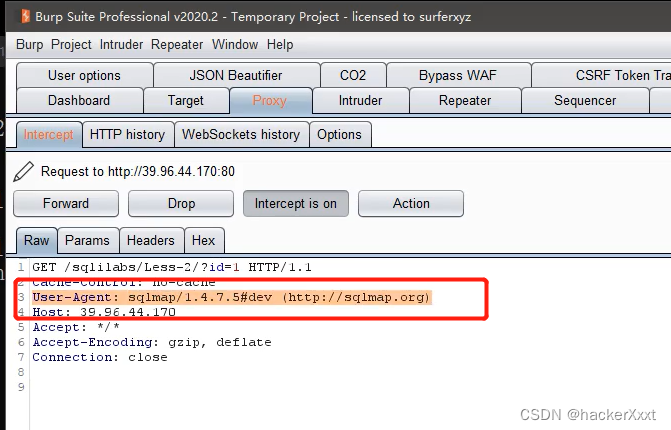Open the Repeater menu in menu bar

pos(177,44)
